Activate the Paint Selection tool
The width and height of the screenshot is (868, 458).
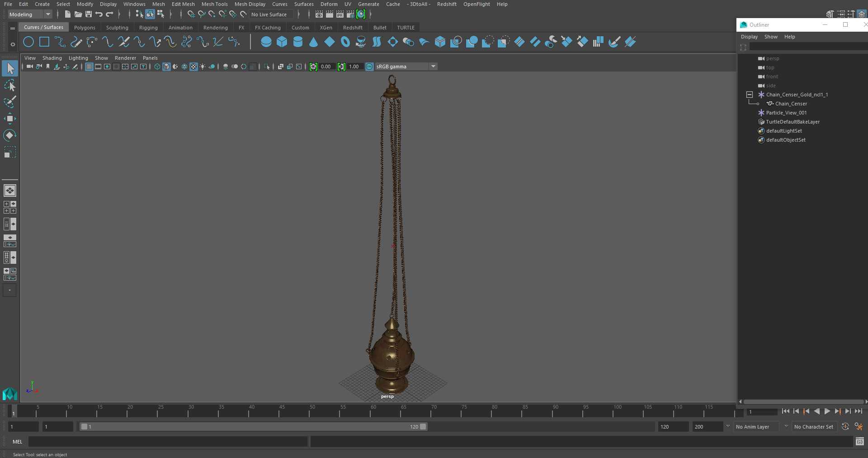pos(10,102)
